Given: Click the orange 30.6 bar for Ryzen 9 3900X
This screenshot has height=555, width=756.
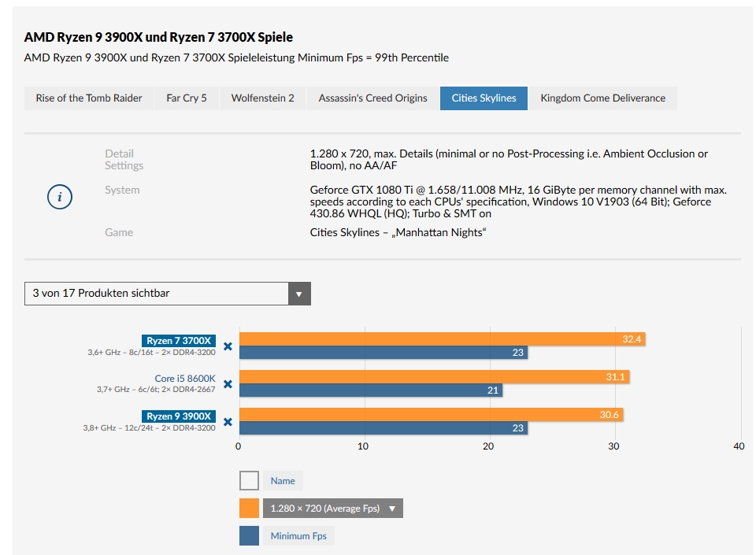Looking at the screenshot, I should pyautogui.click(x=432, y=415).
